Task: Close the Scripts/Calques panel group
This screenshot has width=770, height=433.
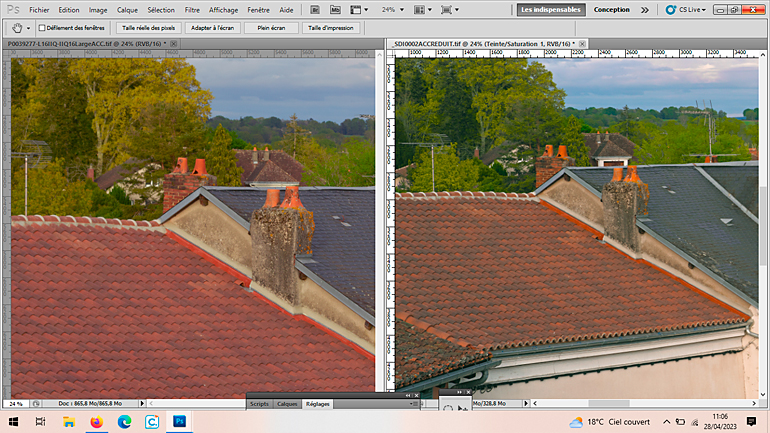Action: [x=416, y=395]
